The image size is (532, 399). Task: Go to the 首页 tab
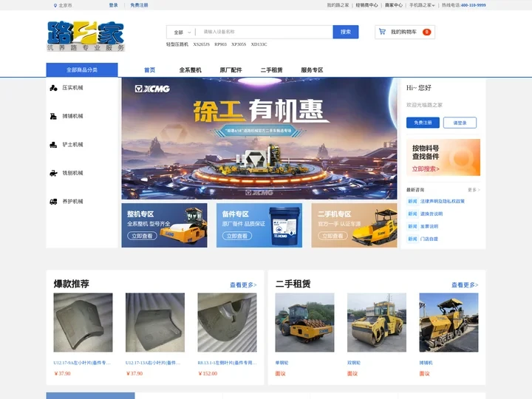click(149, 70)
